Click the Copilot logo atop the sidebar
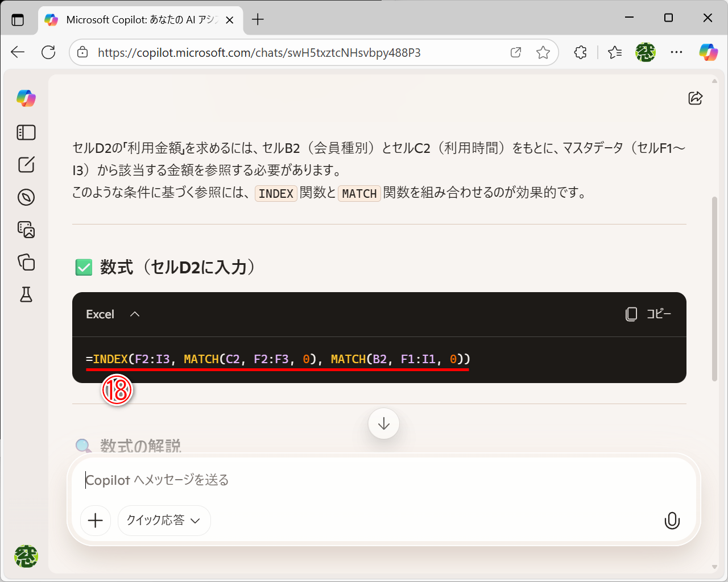The height and width of the screenshot is (582, 728). (26, 98)
